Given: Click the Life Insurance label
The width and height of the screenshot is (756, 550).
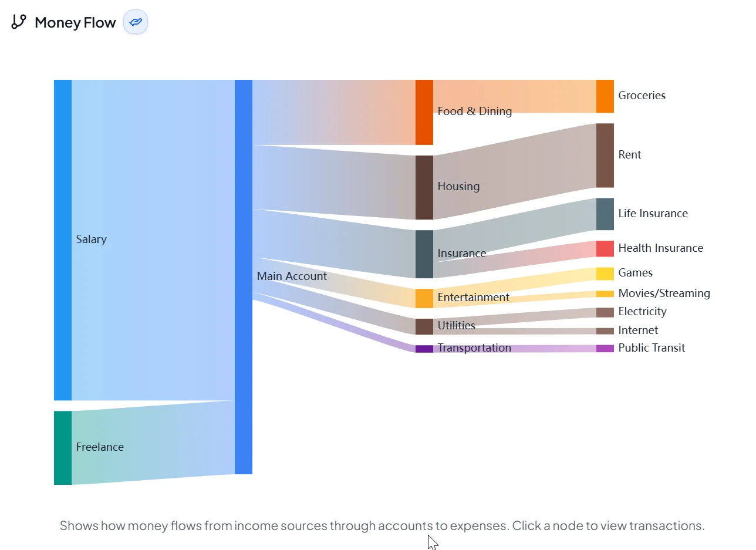Looking at the screenshot, I should click(653, 213).
